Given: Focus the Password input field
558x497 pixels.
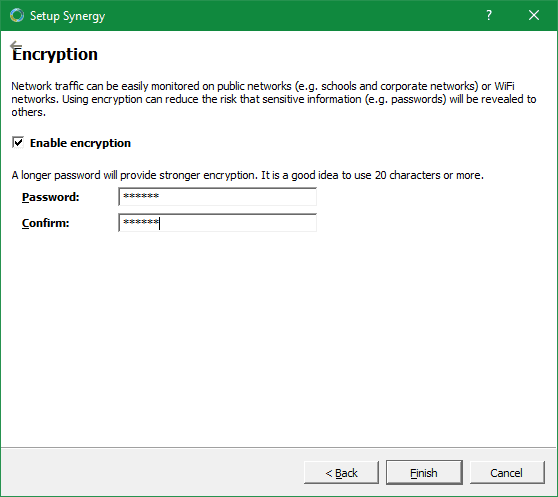Looking at the screenshot, I should (x=217, y=197).
